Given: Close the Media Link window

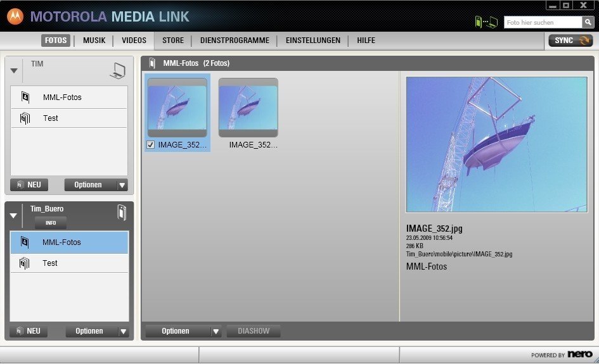Looking at the screenshot, I should pyautogui.click(x=584, y=5).
